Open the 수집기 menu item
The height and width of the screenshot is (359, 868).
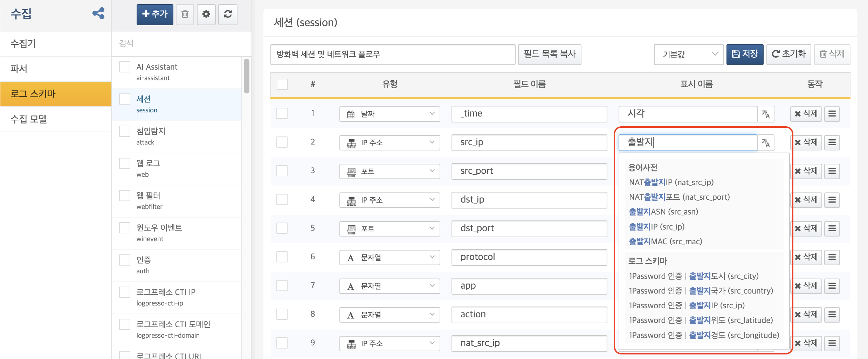point(56,44)
